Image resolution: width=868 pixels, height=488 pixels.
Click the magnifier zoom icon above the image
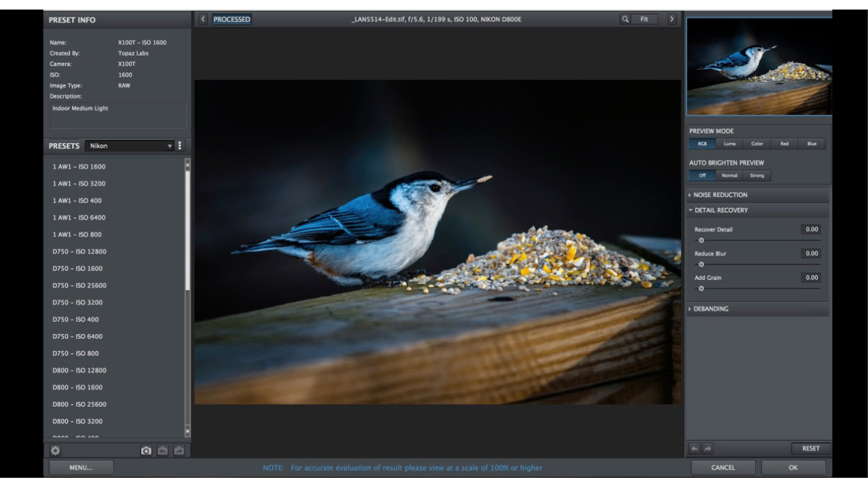coord(625,19)
